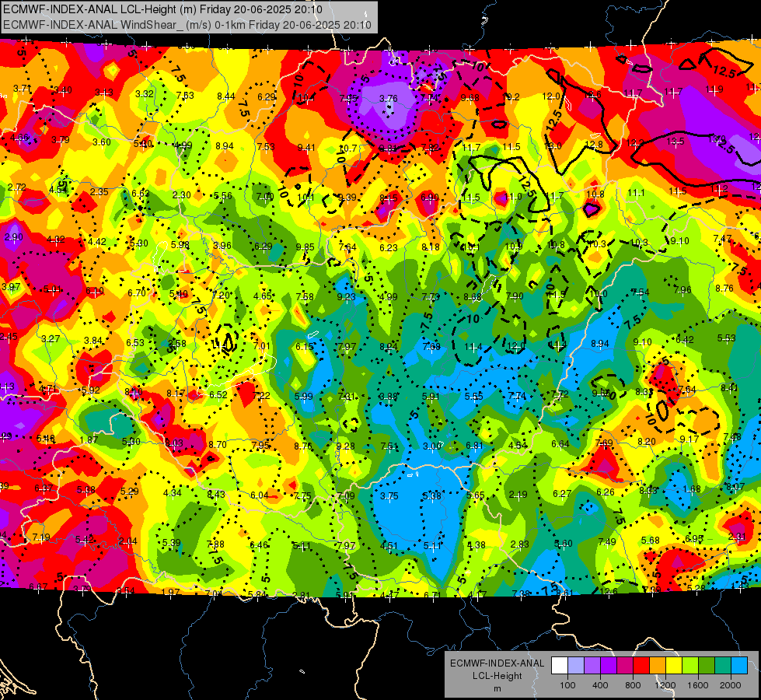Click the grid value 3.97

click(x=11, y=286)
